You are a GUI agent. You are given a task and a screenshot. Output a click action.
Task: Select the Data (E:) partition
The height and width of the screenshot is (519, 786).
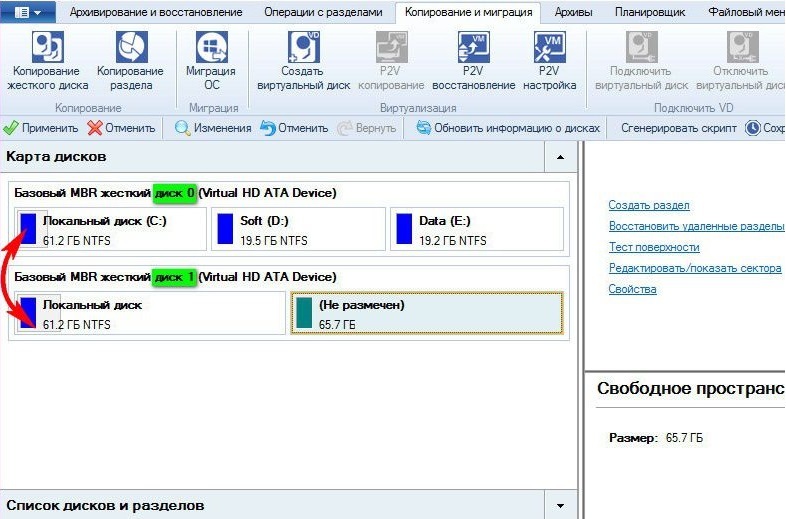point(477,229)
